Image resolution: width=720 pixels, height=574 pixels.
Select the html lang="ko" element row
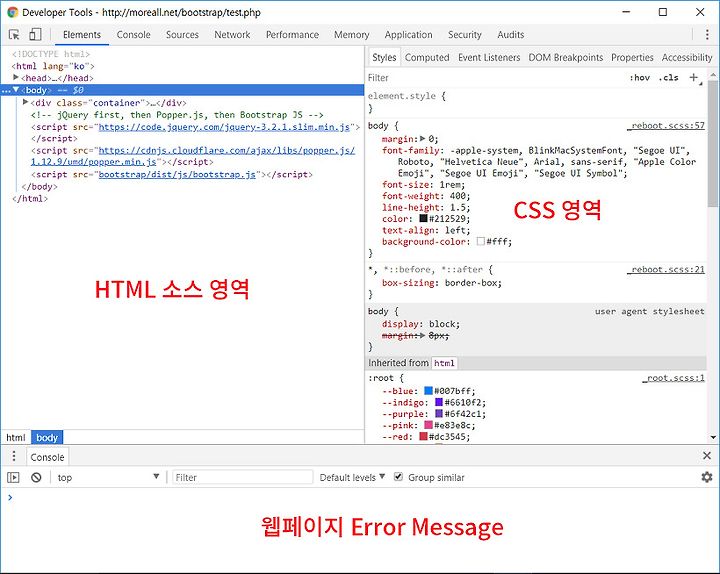click(x=53, y=66)
